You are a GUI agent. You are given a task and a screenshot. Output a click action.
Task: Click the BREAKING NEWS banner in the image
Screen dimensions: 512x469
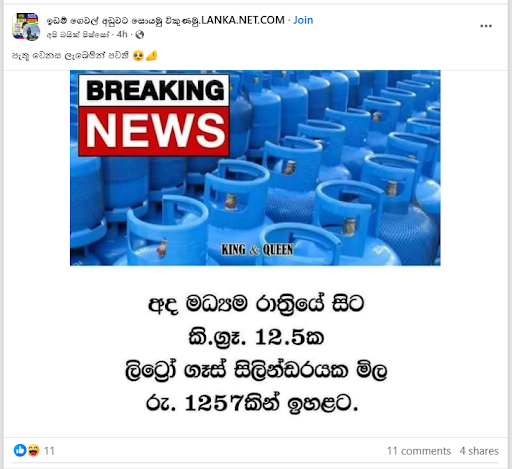(154, 115)
